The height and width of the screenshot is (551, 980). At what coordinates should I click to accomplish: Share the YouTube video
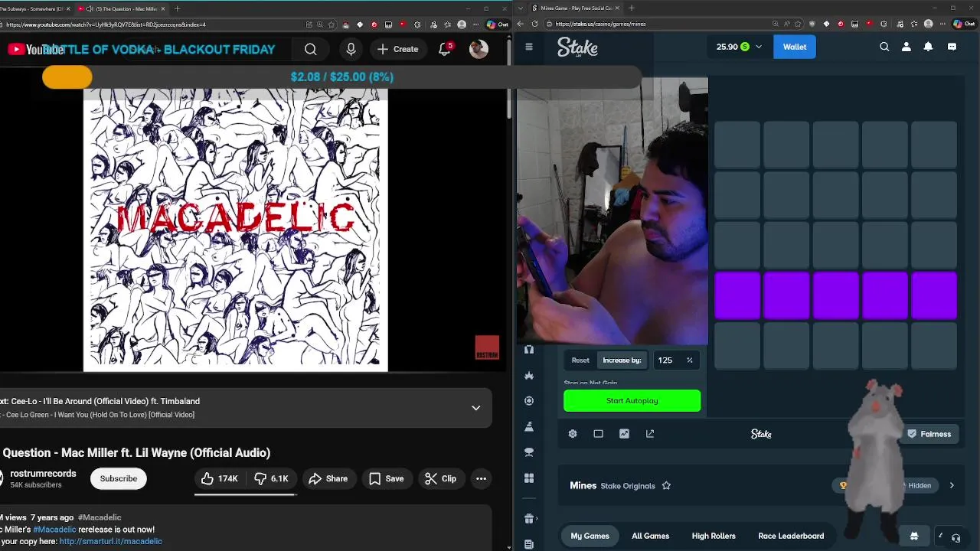coord(328,478)
